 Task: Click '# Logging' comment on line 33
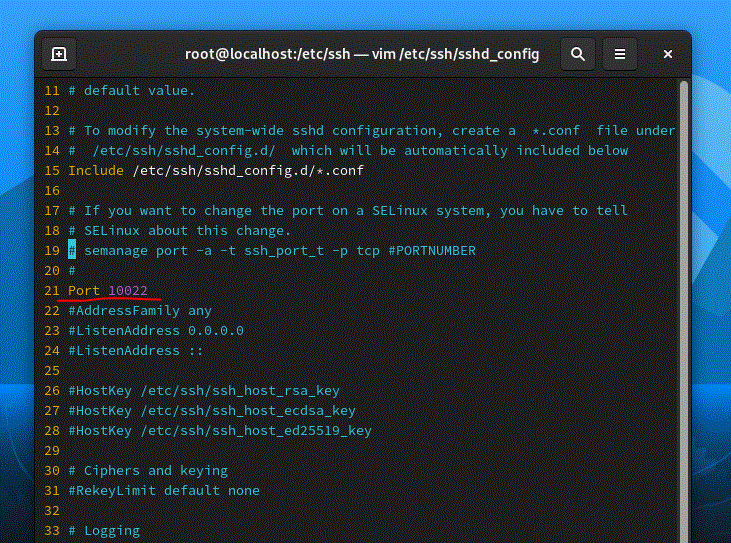tap(104, 531)
